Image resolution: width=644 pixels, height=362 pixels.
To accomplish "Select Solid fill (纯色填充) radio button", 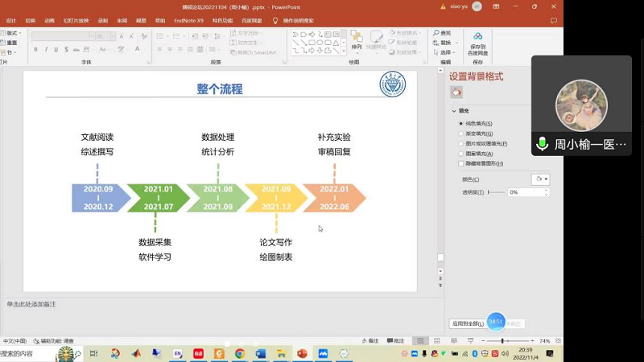I will coord(460,124).
